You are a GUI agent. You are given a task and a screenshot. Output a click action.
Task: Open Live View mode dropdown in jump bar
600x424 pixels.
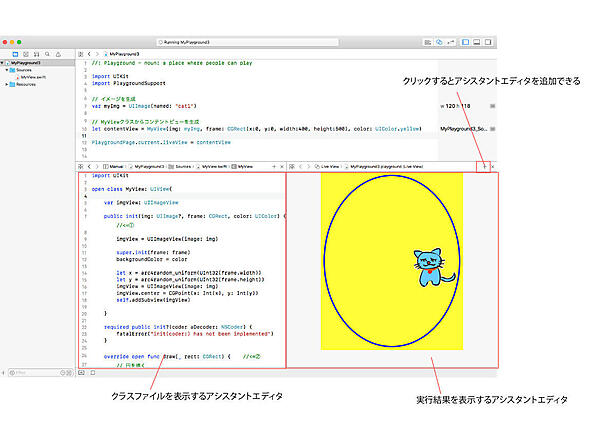coord(327,166)
